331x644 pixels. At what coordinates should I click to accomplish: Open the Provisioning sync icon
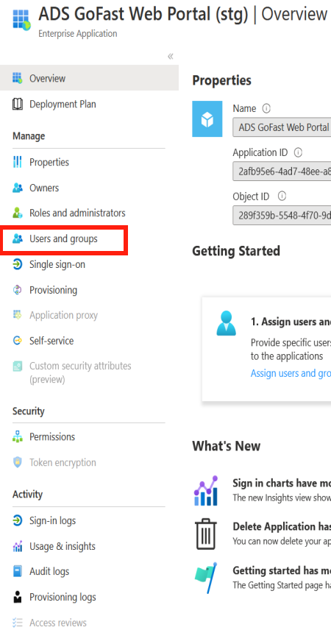click(17, 290)
